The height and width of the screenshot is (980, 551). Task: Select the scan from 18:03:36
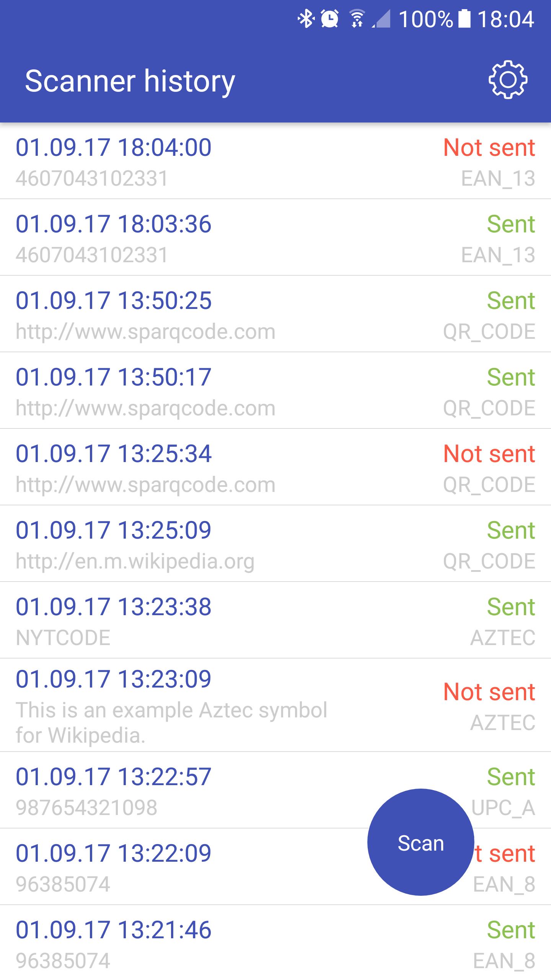pyautogui.click(x=275, y=237)
